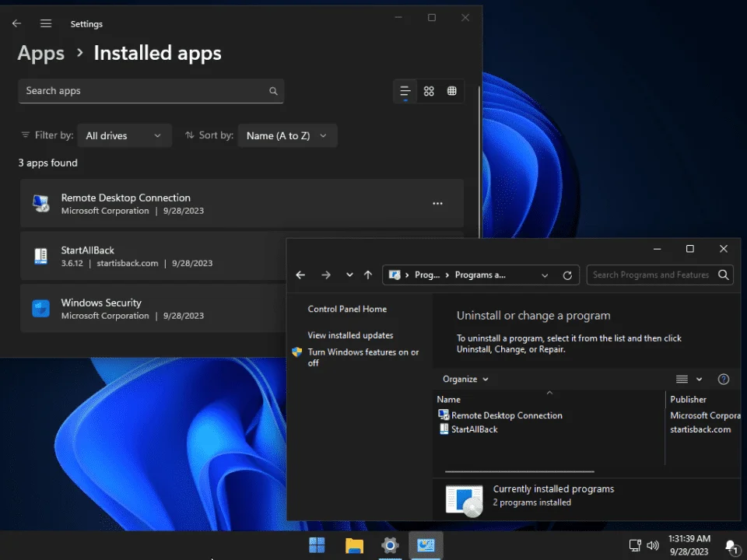747x560 pixels.
Task: Switch Installed apps to list view
Action: click(405, 91)
